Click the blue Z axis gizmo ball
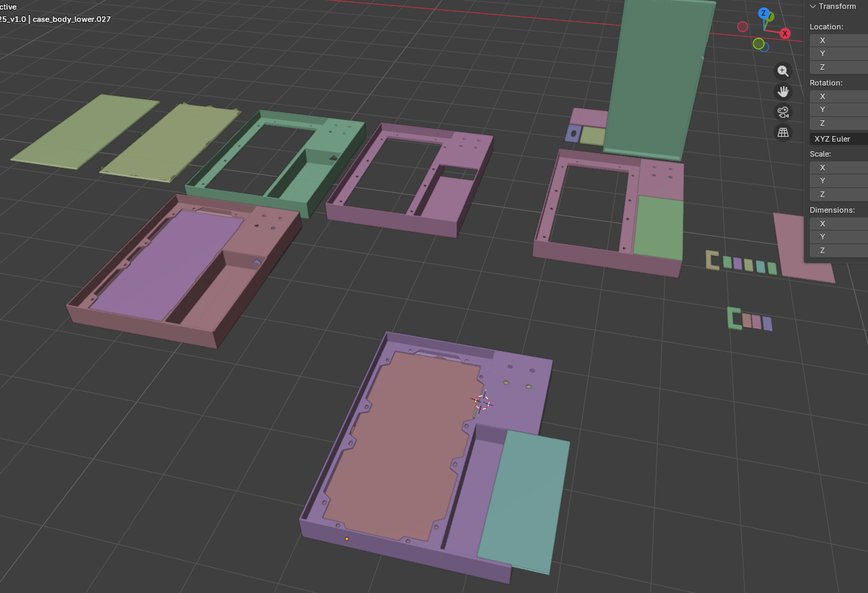The width and height of the screenshot is (868, 593). (x=764, y=13)
